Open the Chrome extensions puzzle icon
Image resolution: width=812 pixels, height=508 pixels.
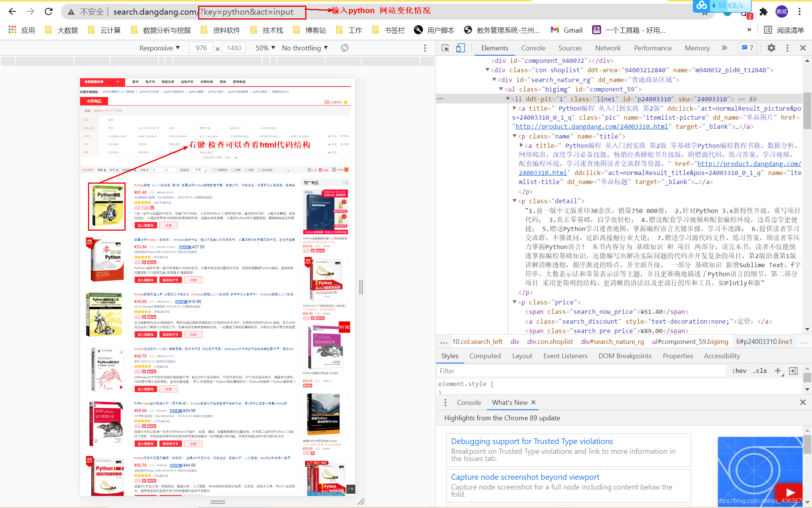click(763, 12)
